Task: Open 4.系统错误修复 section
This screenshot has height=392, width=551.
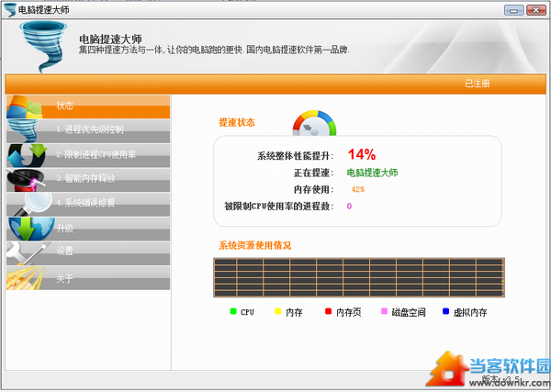Action: 88,204
